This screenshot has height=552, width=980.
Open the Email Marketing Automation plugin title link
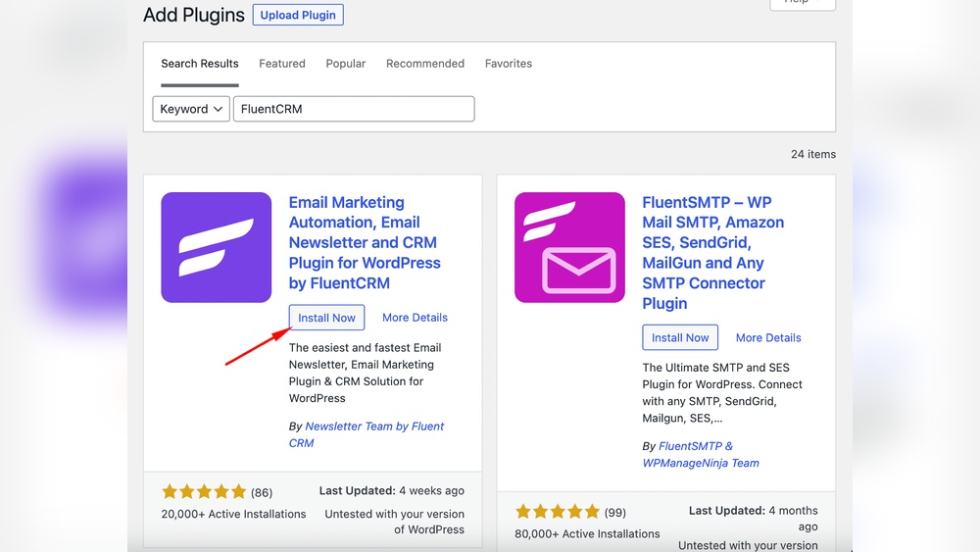tap(365, 242)
